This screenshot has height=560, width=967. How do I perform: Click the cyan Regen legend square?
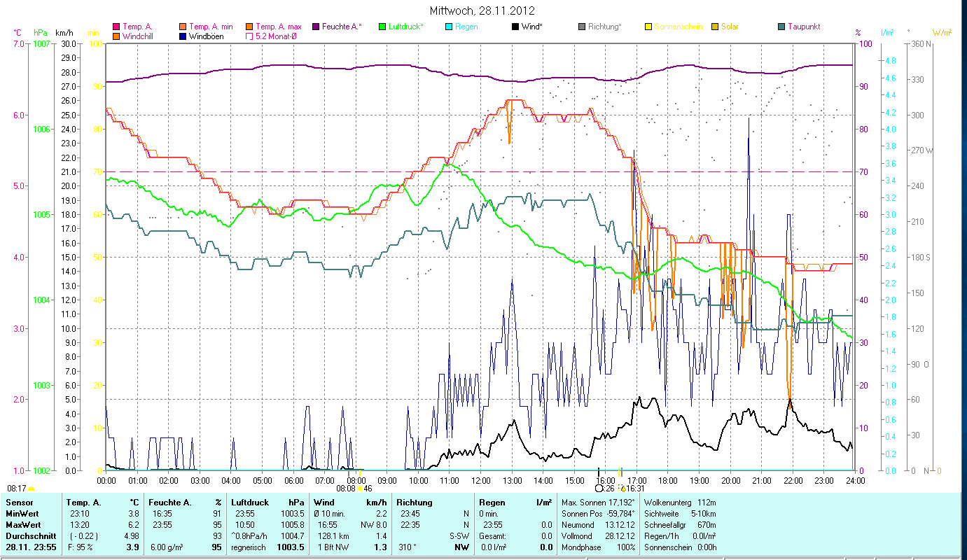(x=449, y=27)
